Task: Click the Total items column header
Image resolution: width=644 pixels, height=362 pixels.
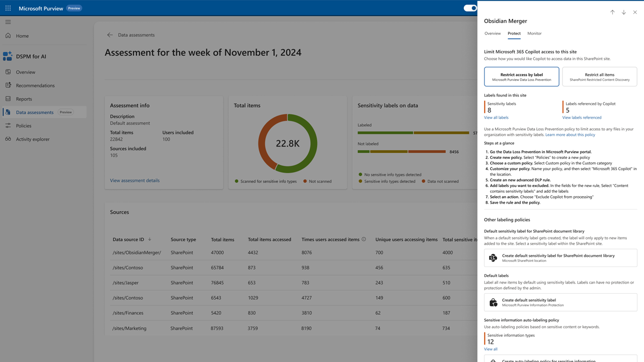Action: [x=222, y=239]
